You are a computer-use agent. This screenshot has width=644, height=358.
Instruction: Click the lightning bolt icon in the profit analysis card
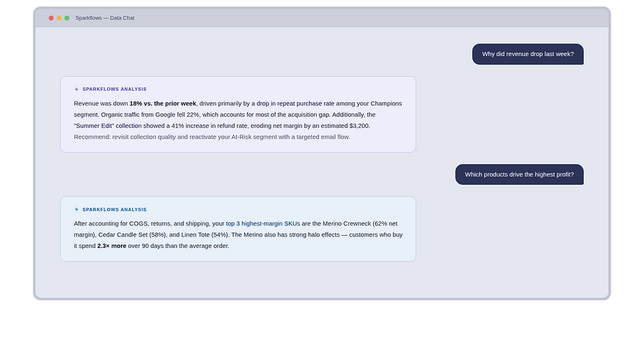77,210
